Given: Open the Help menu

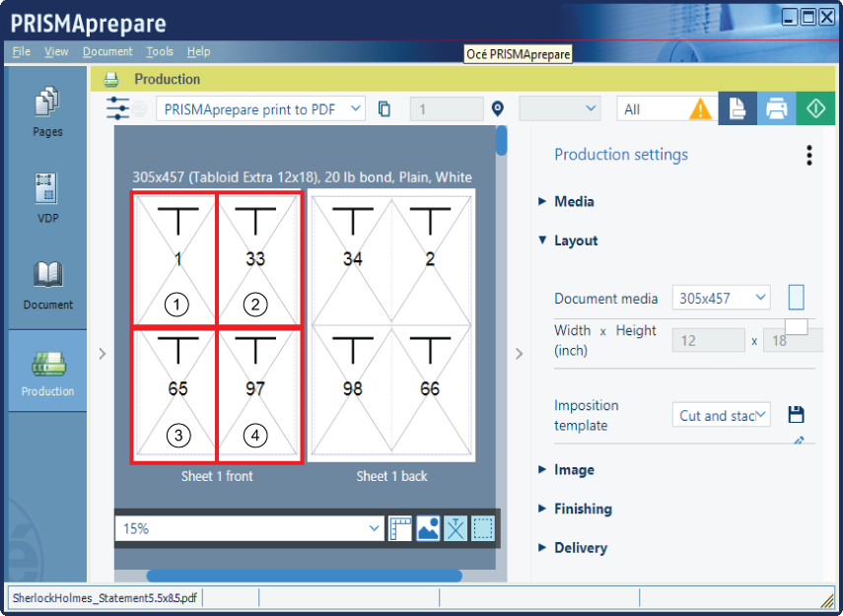Looking at the screenshot, I should [199, 51].
